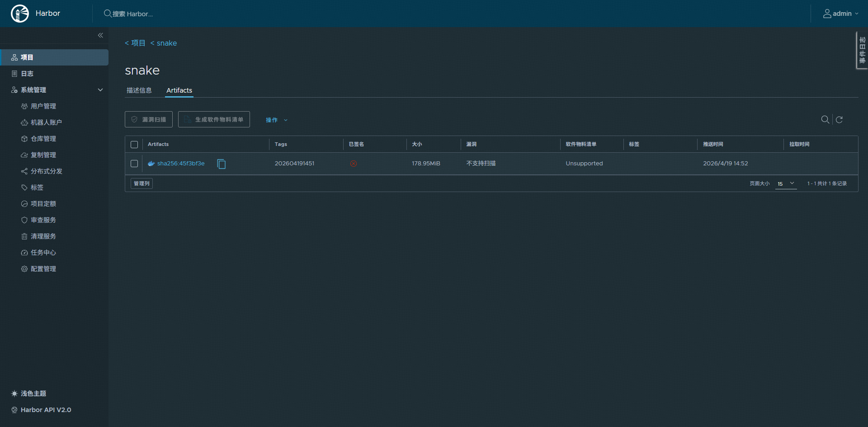Focus the 搜索 Harbor search field
This screenshot has height=427, width=868.
click(132, 14)
